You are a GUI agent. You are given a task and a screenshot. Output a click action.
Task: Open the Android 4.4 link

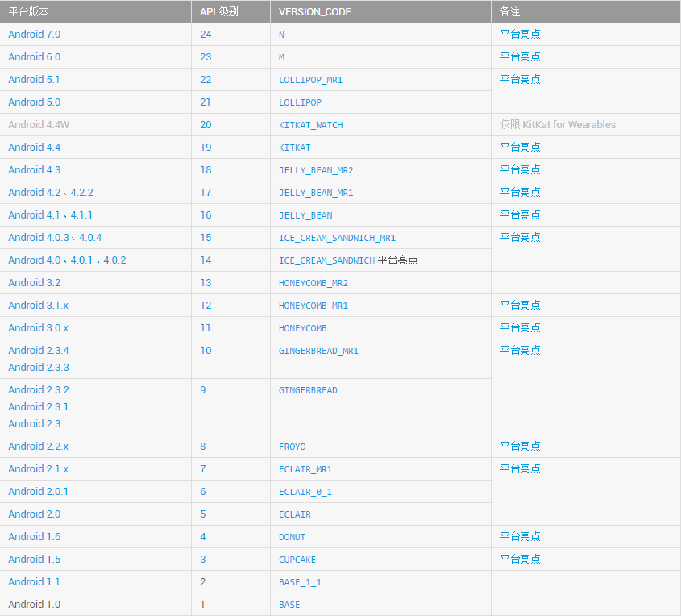(35, 148)
